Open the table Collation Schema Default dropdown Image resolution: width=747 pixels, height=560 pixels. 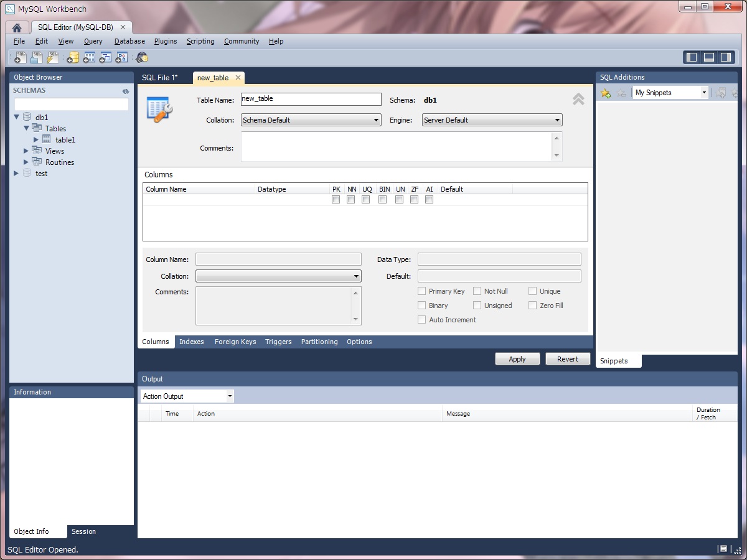[x=311, y=120]
